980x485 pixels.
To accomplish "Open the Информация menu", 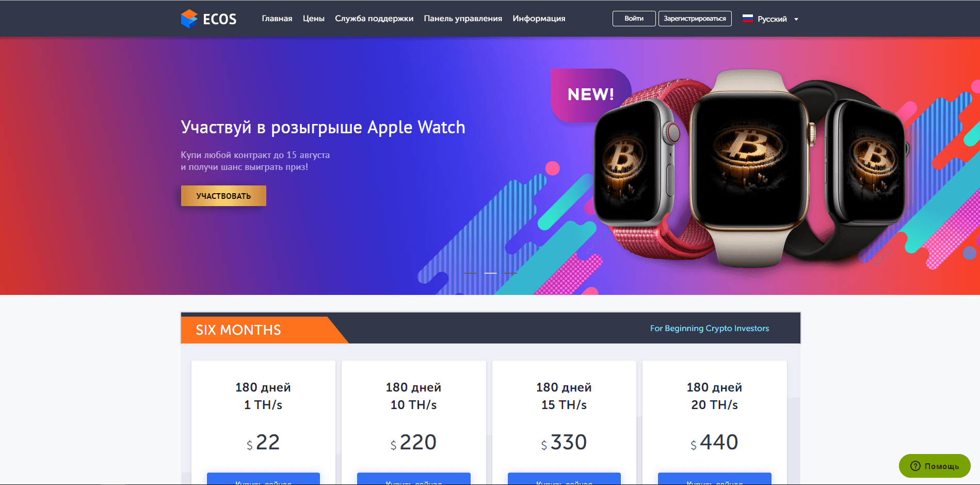I will [x=539, y=19].
